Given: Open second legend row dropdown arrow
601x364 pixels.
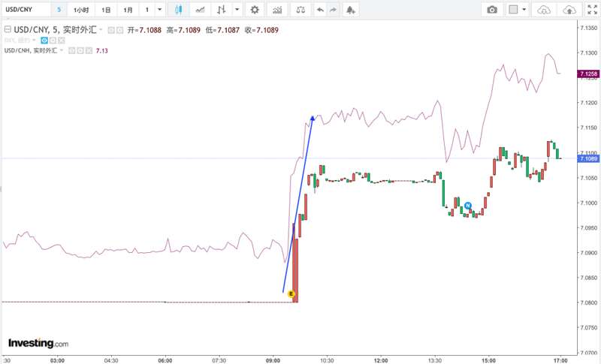Looking at the screenshot, I should pyautogui.click(x=34, y=41).
